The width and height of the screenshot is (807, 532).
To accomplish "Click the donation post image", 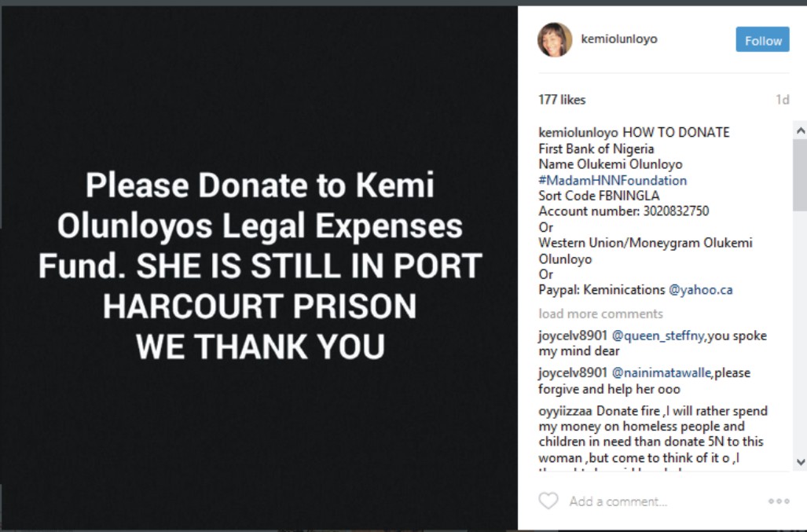I will (259, 267).
